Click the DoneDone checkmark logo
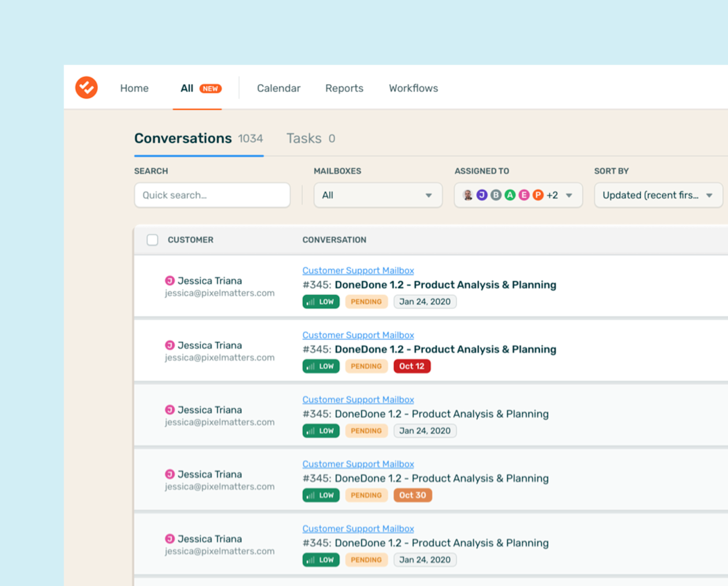Viewport: 728px width, 586px height. coord(86,87)
